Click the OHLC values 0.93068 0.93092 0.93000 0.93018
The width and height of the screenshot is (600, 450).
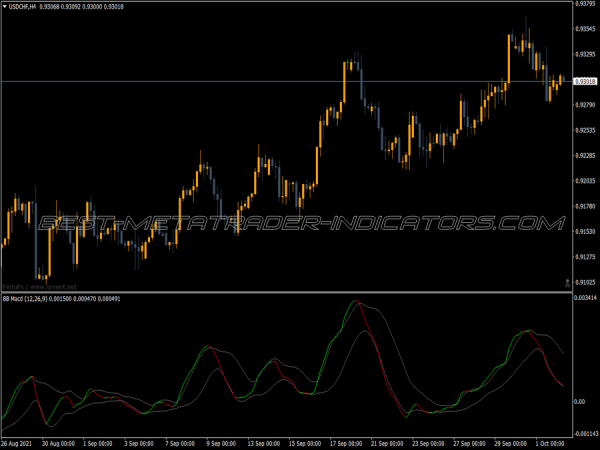point(82,7)
